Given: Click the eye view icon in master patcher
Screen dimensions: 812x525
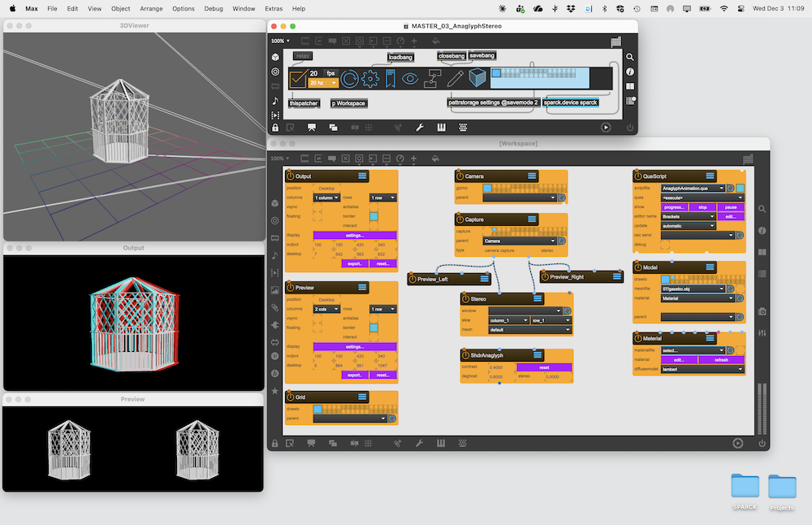Looking at the screenshot, I should [410, 79].
